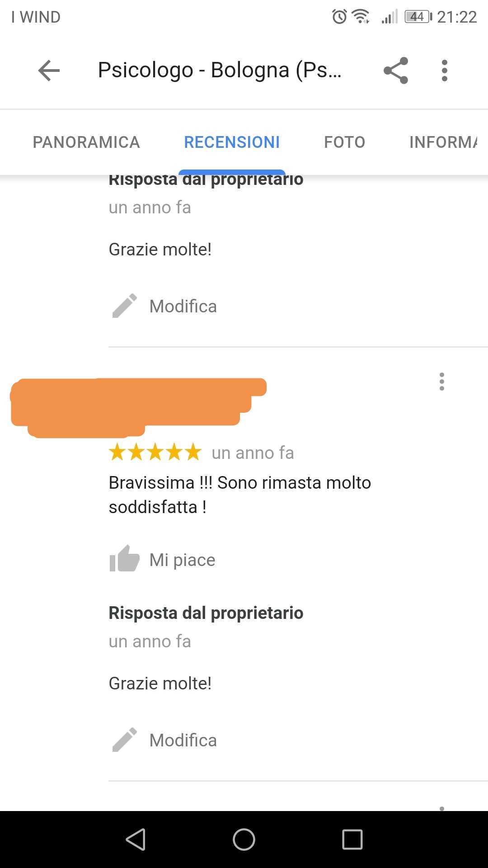The height and width of the screenshot is (868, 488).
Task: Tap Modifica under the second owner reply
Action: tap(183, 740)
